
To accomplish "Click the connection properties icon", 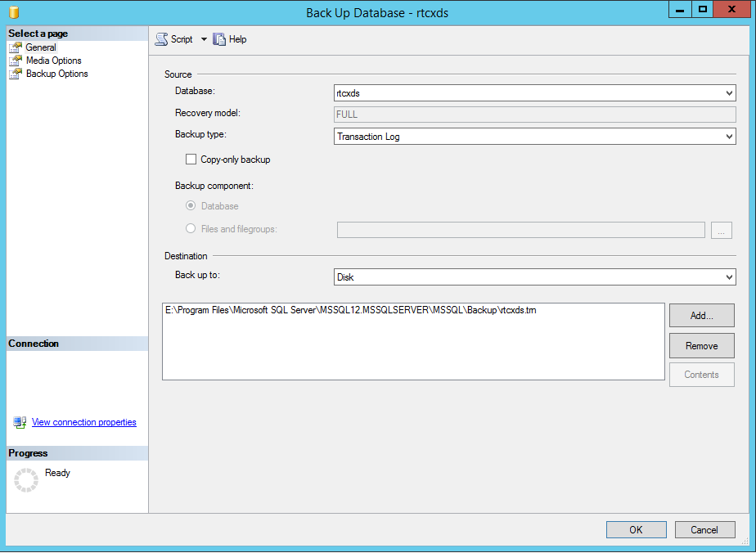I will (20, 423).
